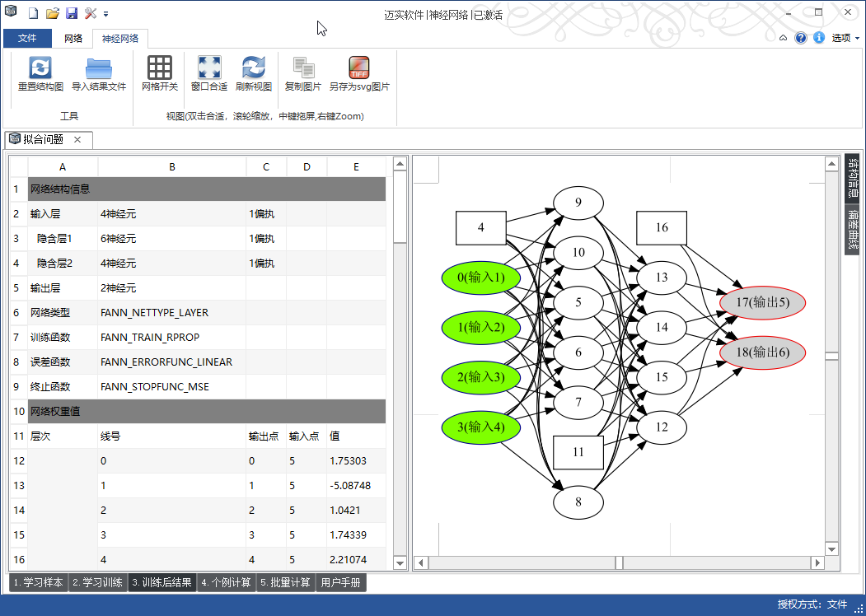Switch to the 网络 ribbon tab

coord(73,39)
